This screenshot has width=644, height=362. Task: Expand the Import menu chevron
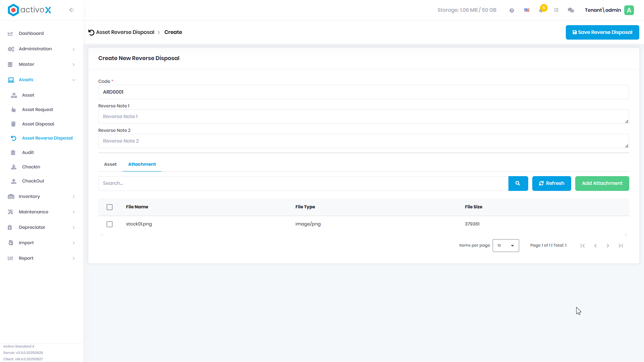(73, 243)
